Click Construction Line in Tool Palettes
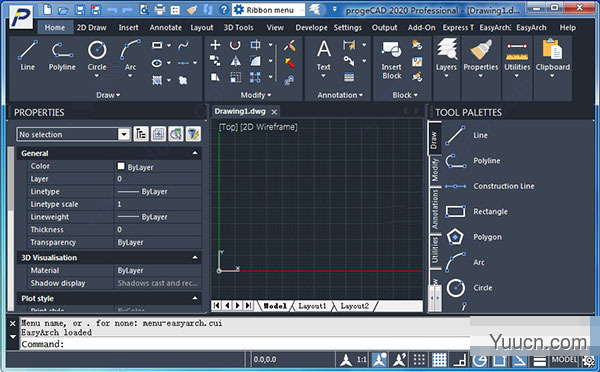The height and width of the screenshot is (372, 600). (490, 186)
